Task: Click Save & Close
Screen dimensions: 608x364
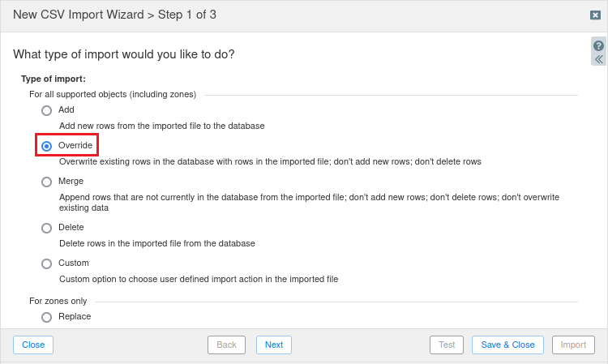Action: [507, 345]
